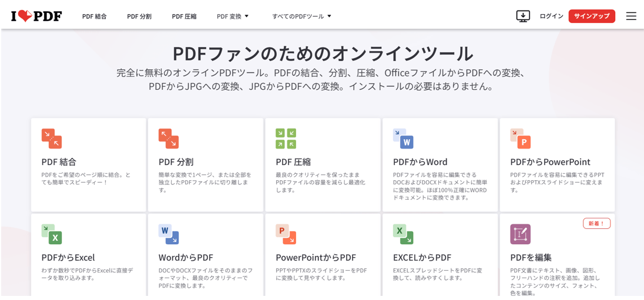The height and width of the screenshot is (300, 644).
Task: Click the red サインアップ button
Action: point(592,16)
